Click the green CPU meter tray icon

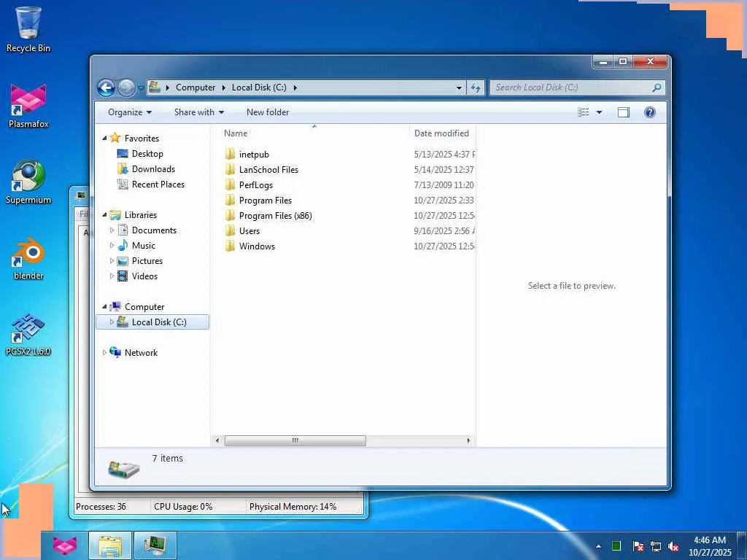[x=616, y=545]
